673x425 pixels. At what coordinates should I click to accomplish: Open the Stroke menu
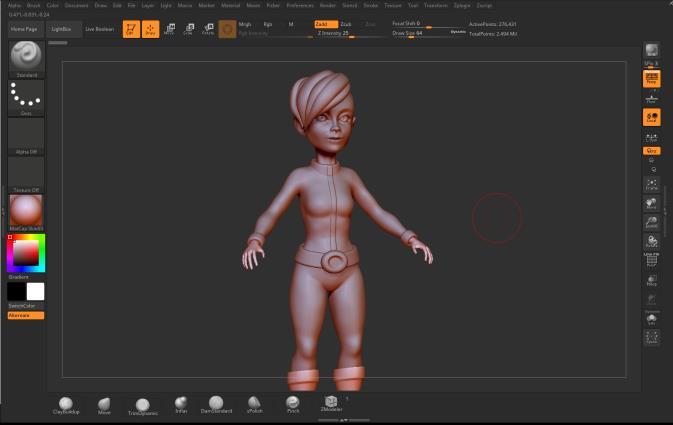point(371,6)
